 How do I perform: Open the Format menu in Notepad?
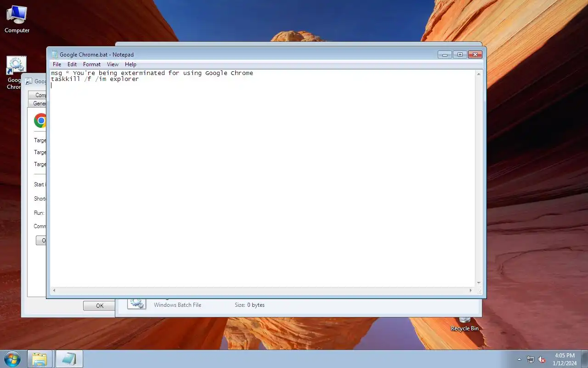click(x=92, y=64)
